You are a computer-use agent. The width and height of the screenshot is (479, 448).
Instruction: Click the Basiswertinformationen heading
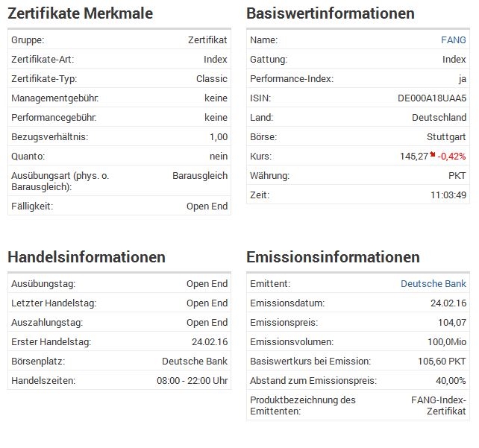[331, 13]
